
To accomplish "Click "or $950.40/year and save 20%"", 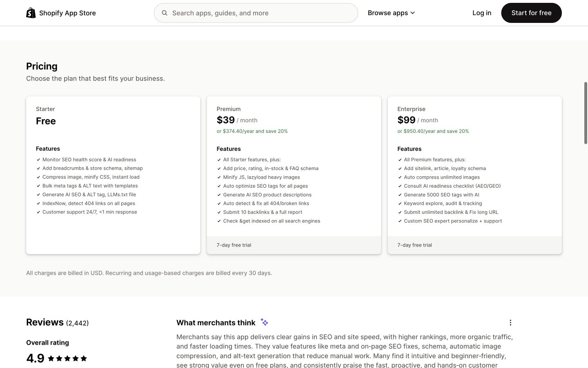I will pos(433,131).
